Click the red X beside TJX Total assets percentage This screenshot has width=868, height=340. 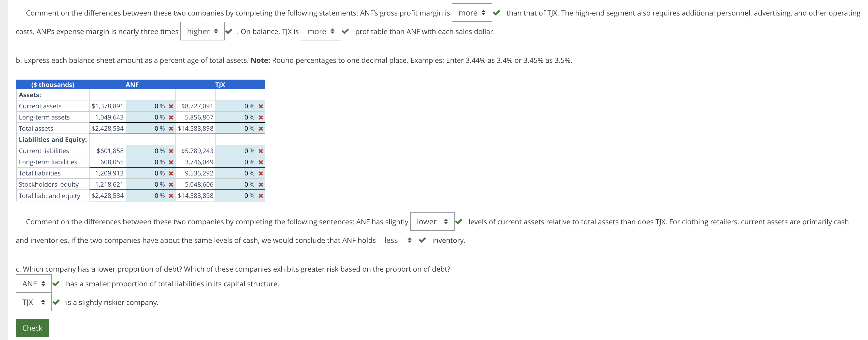click(261, 128)
